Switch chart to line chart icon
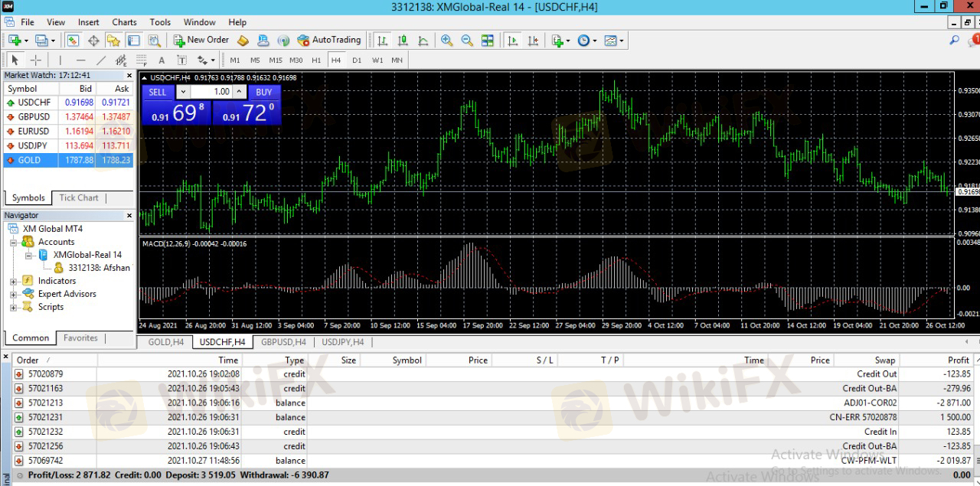 [423, 40]
